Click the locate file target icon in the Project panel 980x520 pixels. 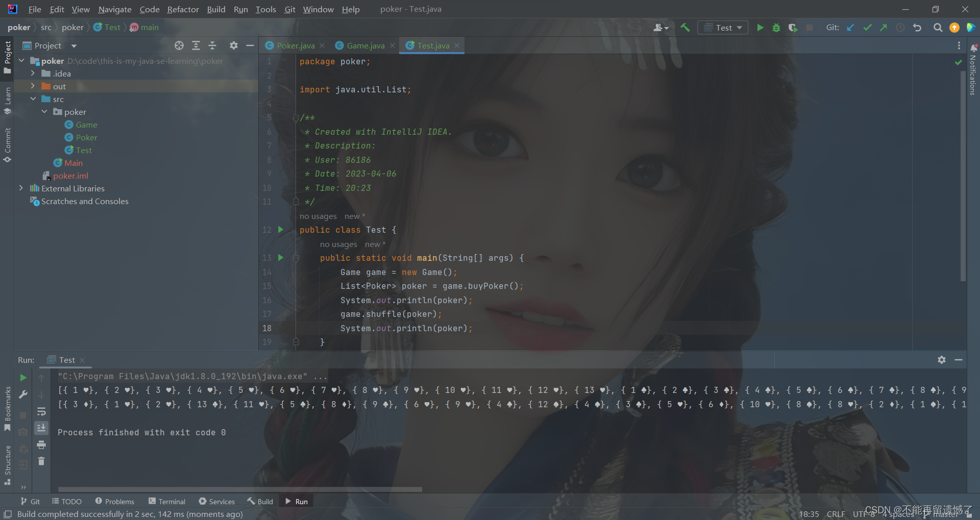pyautogui.click(x=179, y=45)
